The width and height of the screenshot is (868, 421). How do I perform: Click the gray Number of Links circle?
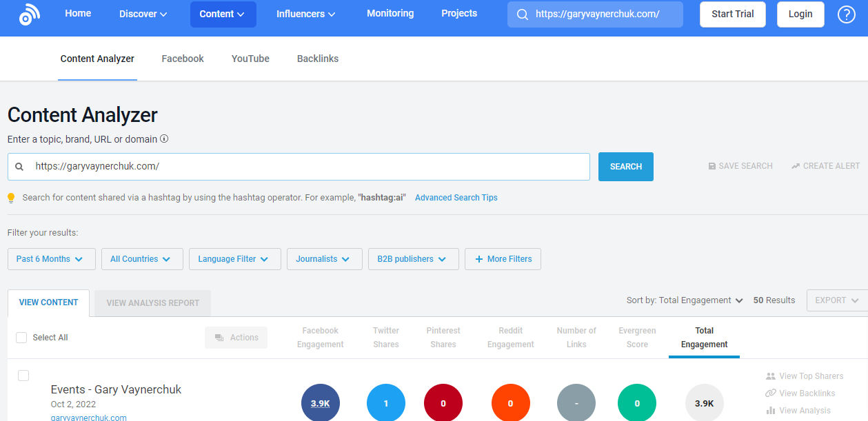[576, 403]
